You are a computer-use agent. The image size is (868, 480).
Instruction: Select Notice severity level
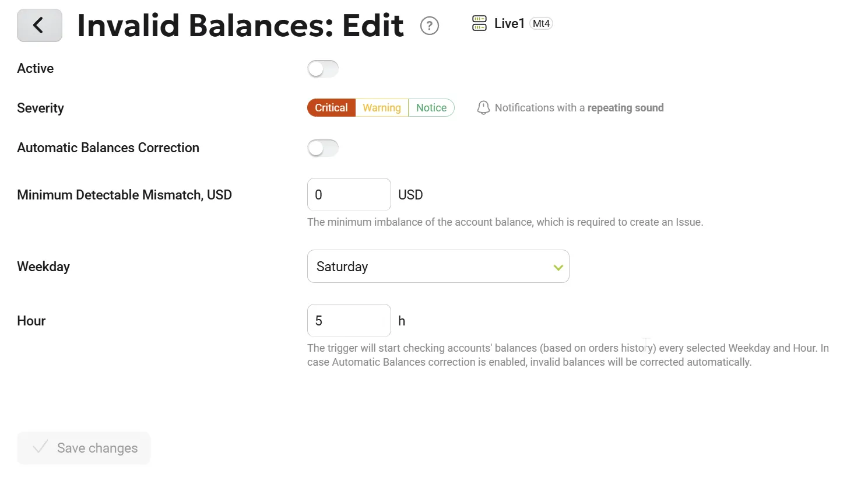[431, 108]
